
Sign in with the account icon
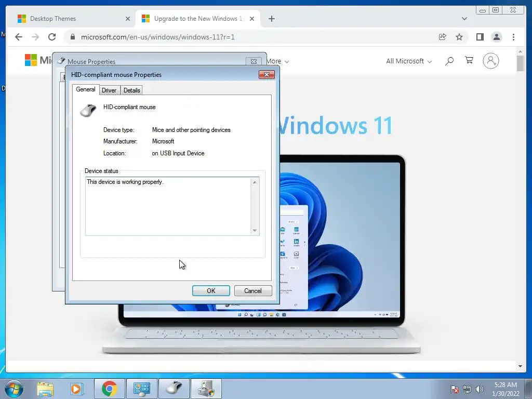[x=490, y=61]
